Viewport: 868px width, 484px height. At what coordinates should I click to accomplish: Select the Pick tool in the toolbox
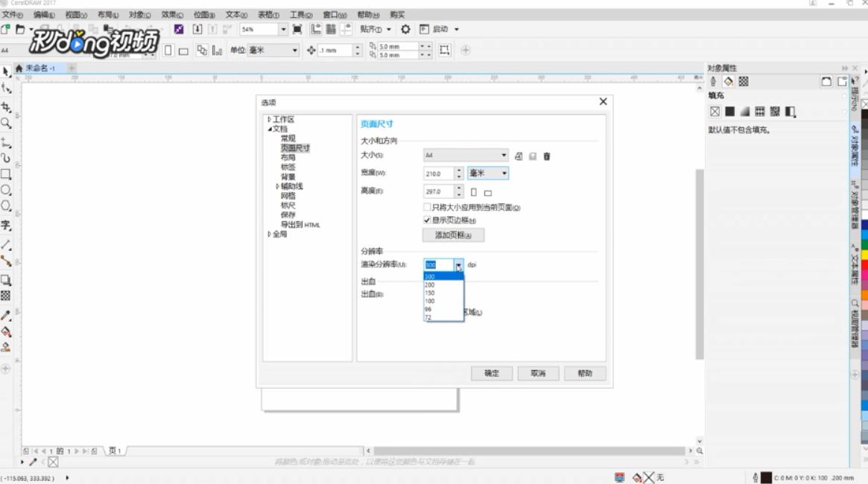point(6,71)
